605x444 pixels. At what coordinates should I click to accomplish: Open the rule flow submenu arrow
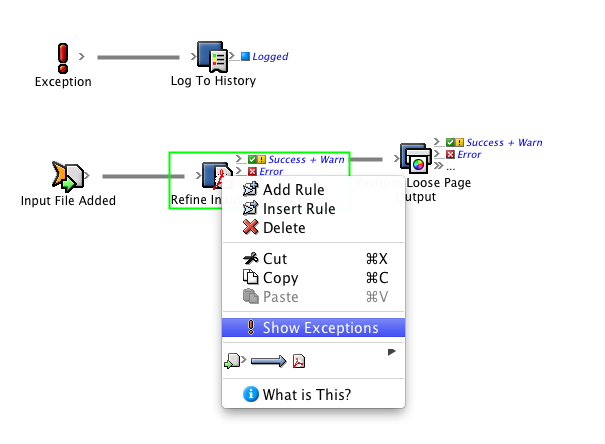coord(392,352)
